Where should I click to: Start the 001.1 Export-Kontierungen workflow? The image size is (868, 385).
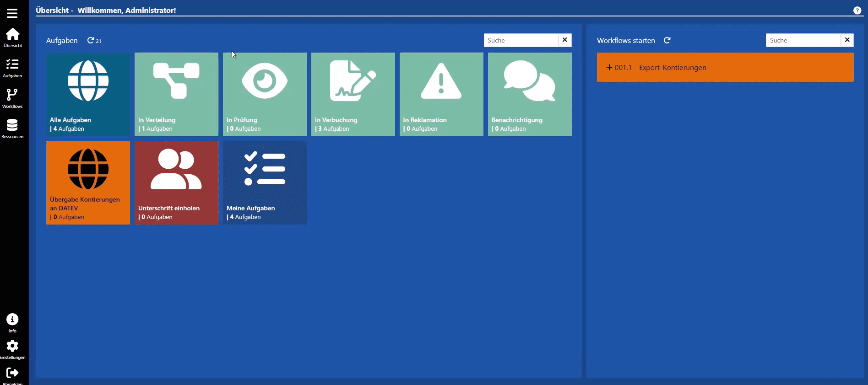[x=725, y=67]
